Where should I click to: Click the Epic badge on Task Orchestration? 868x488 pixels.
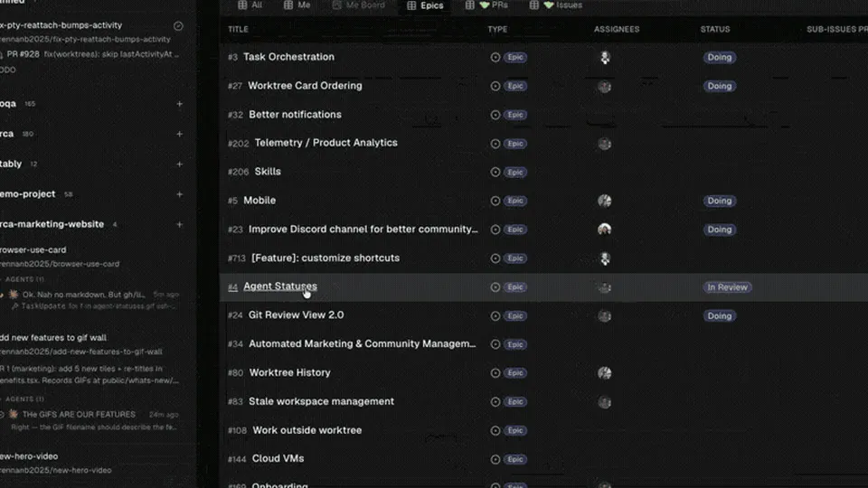pos(514,57)
